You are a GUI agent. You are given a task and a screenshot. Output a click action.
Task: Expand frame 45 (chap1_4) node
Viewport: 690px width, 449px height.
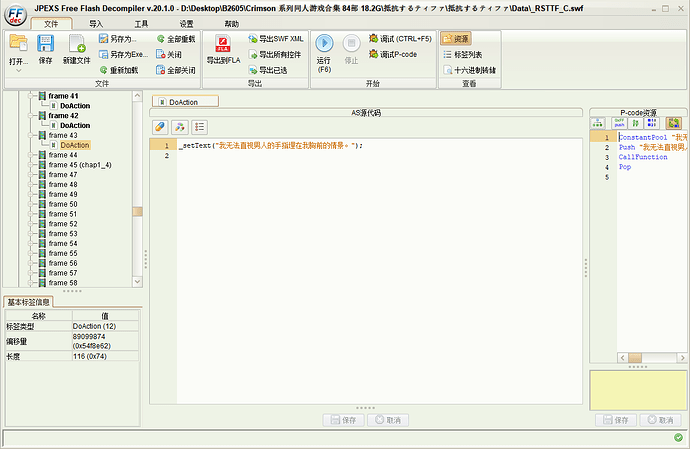tap(31, 165)
